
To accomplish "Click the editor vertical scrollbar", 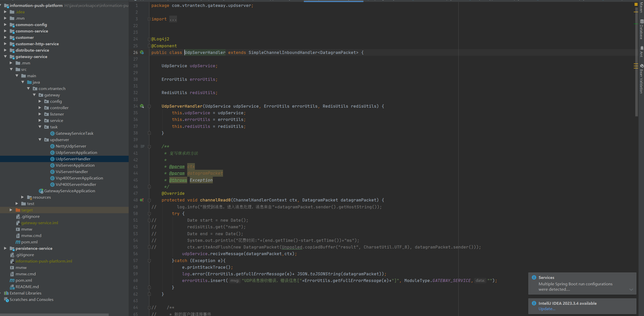I will pyautogui.click(x=637, y=61).
